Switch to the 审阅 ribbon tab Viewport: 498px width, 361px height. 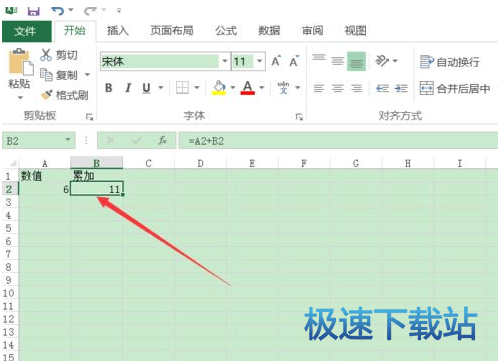[312, 31]
